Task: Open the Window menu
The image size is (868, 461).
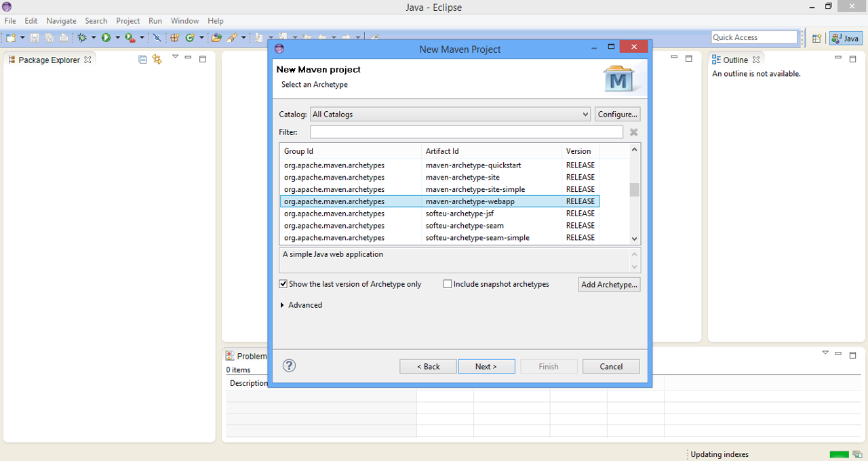Action: [184, 21]
